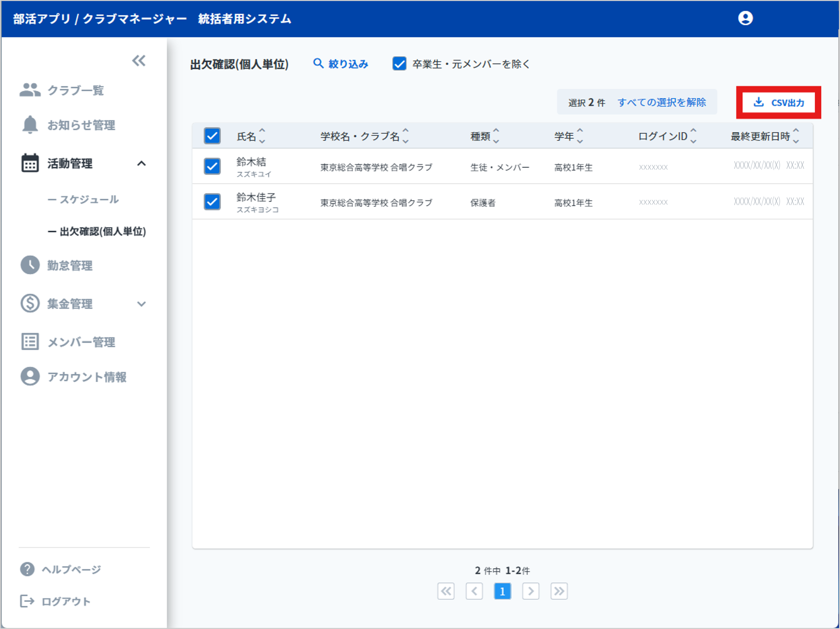Go to next page of results
The width and height of the screenshot is (840, 629).
[x=531, y=592]
